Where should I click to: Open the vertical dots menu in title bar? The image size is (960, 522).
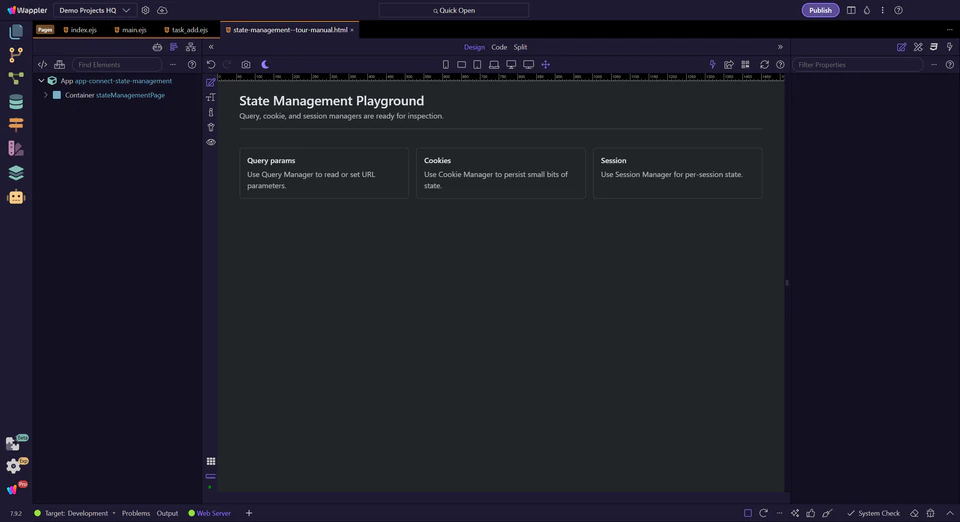point(882,10)
